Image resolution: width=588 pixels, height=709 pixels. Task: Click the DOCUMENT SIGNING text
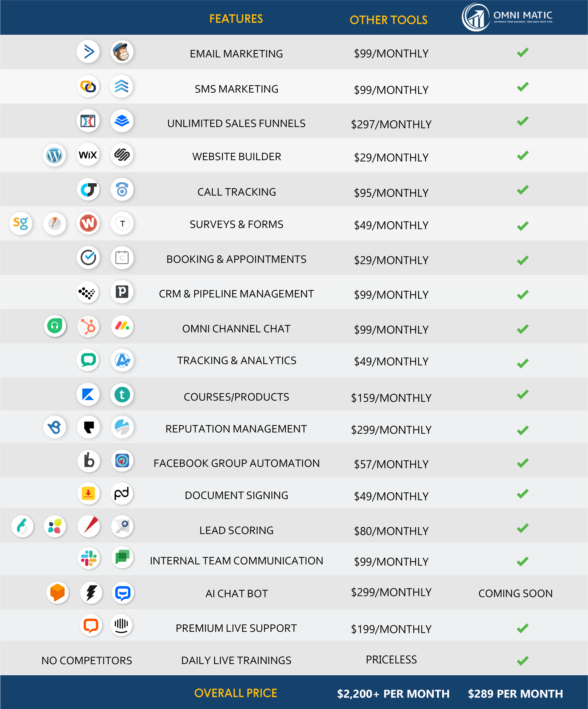[x=236, y=495]
